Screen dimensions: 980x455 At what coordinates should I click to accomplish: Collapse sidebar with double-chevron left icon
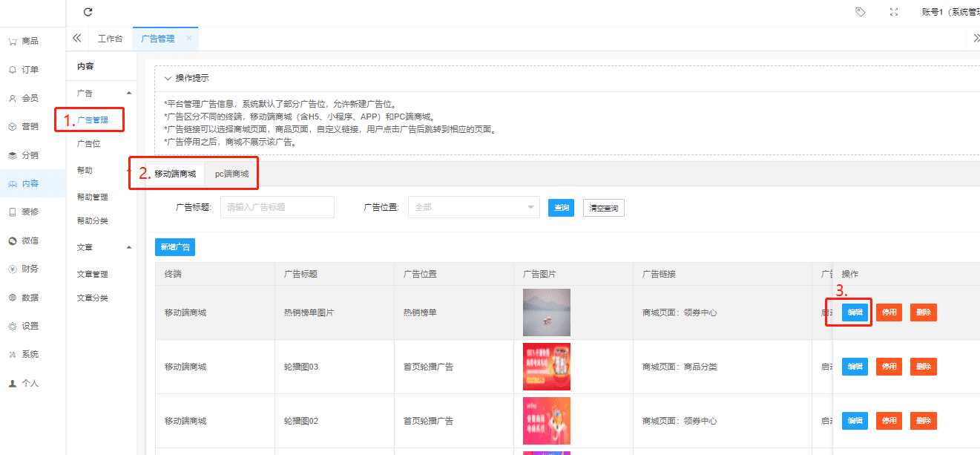(77, 39)
